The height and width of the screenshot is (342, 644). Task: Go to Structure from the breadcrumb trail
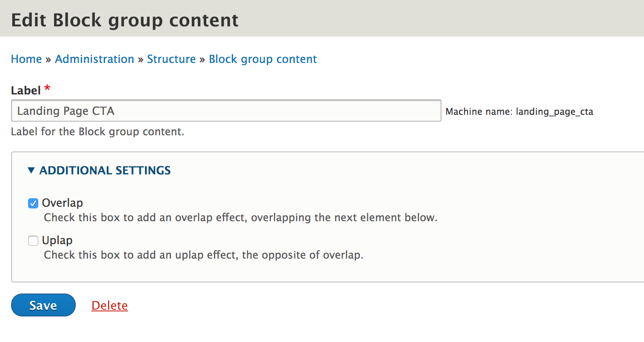click(171, 59)
